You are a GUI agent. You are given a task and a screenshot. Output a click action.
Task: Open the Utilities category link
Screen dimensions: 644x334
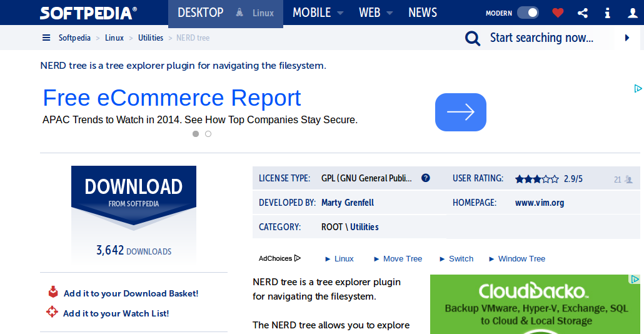point(365,227)
